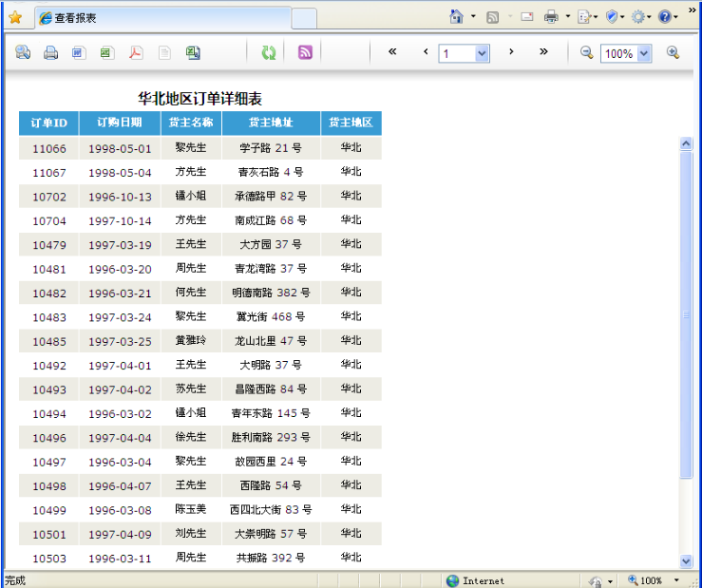
Task: Expand the Home button dropdown arrow
Action: coord(473,16)
